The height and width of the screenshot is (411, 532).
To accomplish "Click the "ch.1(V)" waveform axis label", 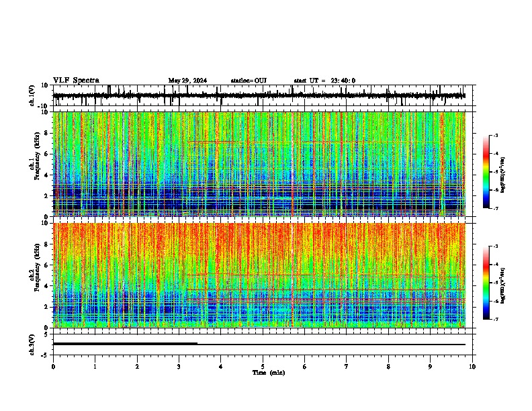I will 32,95.
